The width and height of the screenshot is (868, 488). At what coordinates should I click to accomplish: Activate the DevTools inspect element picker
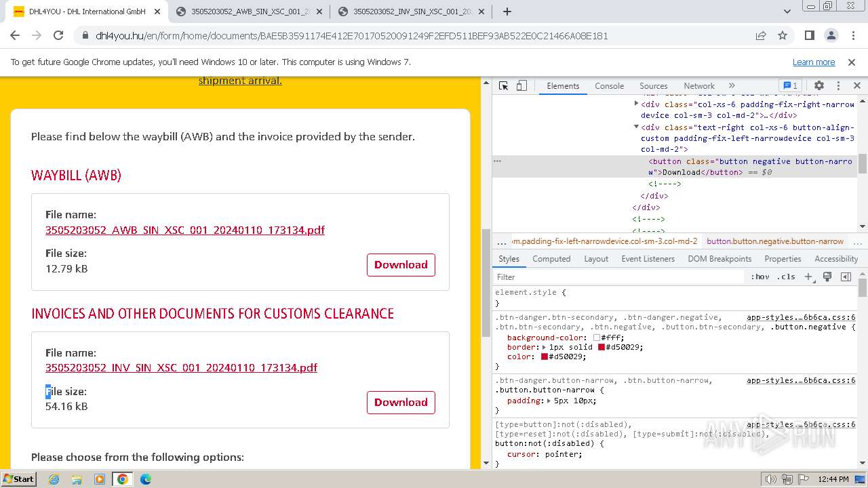coord(503,85)
